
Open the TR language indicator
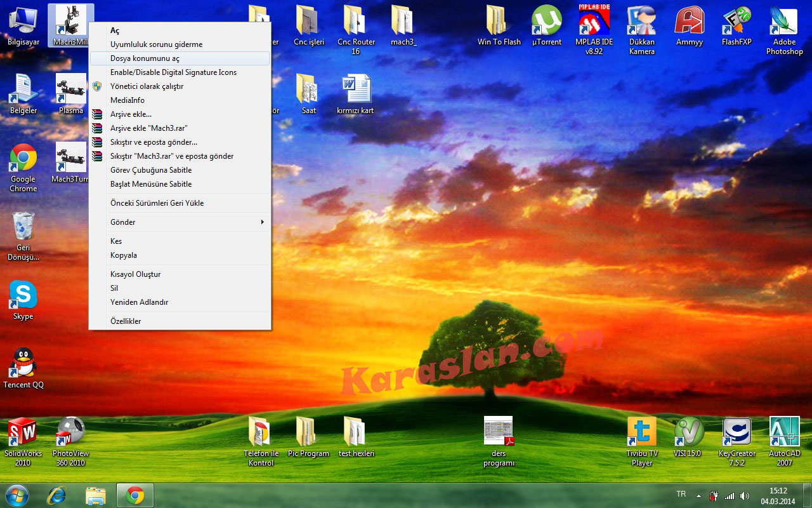pyautogui.click(x=681, y=494)
